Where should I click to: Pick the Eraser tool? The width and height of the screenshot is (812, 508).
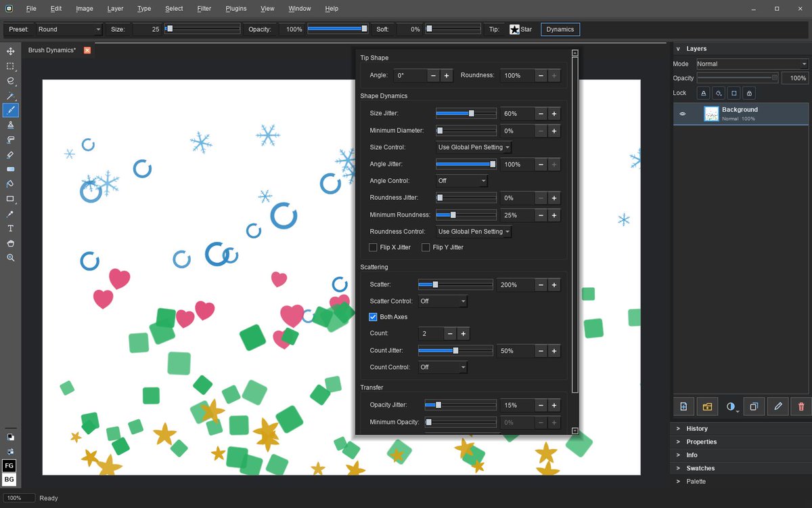point(10,154)
